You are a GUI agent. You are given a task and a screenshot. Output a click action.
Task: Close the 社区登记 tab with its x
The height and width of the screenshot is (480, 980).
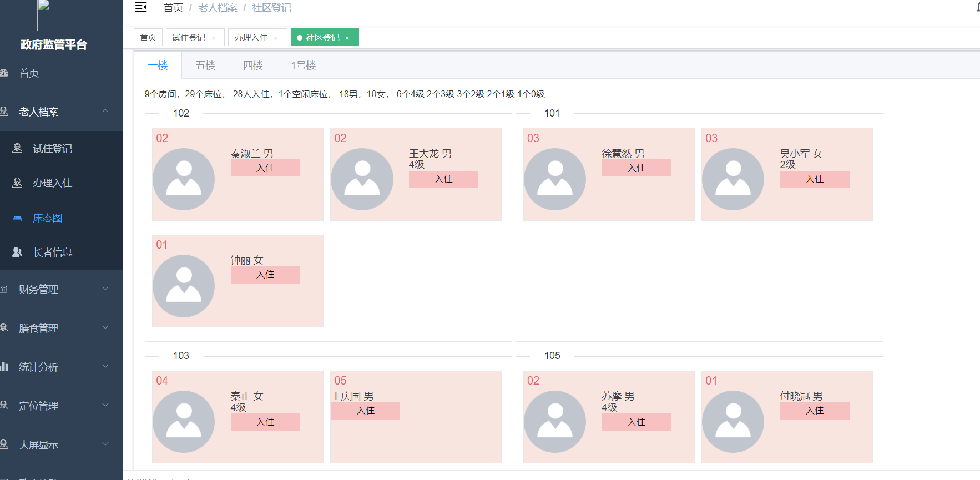click(x=347, y=38)
